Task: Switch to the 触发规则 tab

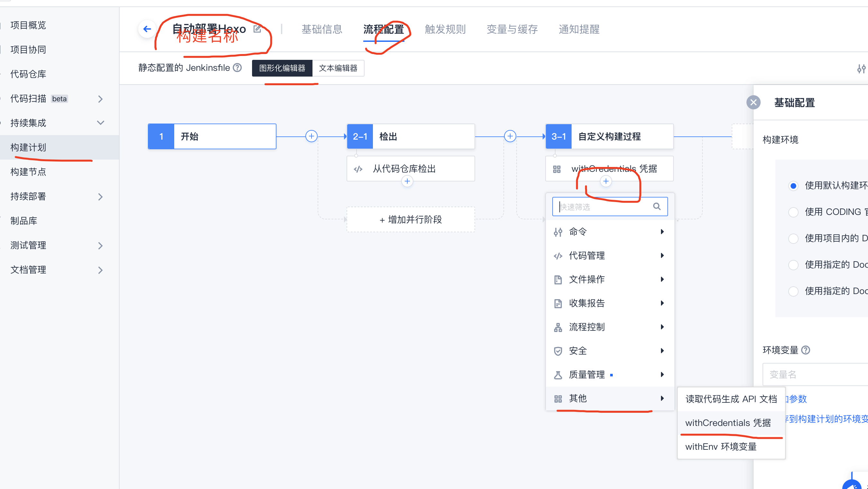Action: pos(445,29)
